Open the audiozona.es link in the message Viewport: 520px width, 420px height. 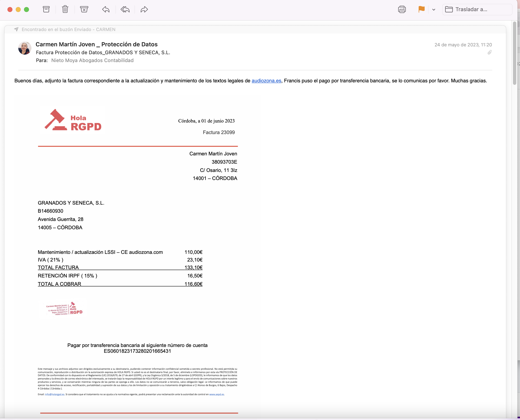266,80
